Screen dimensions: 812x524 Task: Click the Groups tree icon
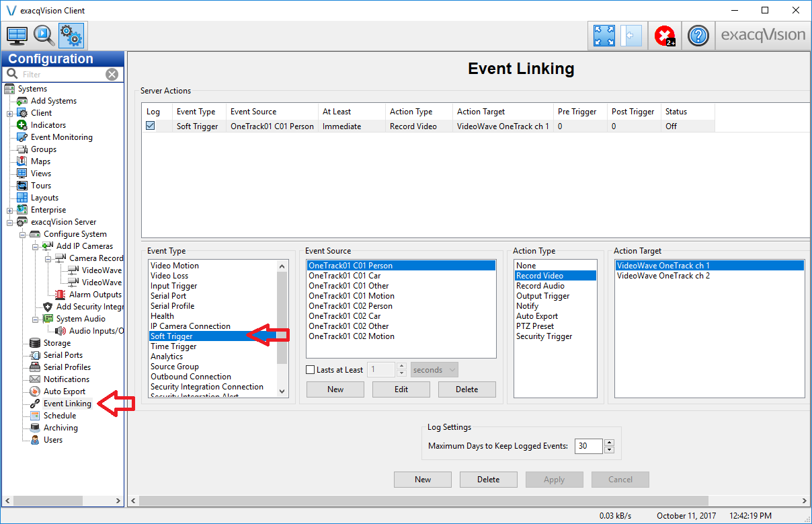[23, 149]
